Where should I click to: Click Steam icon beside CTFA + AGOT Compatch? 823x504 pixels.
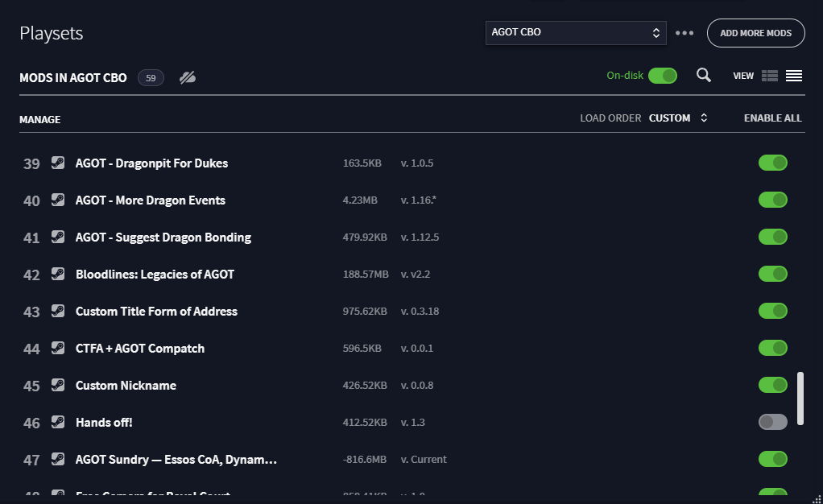58,348
